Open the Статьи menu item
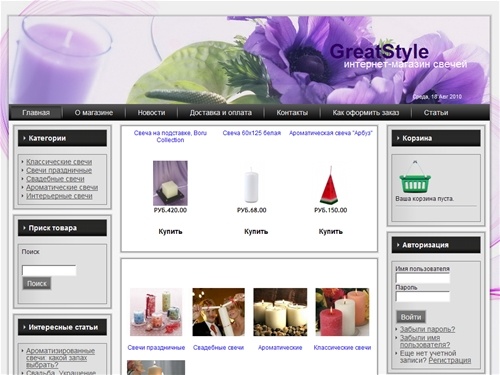500x375 pixels. point(436,113)
